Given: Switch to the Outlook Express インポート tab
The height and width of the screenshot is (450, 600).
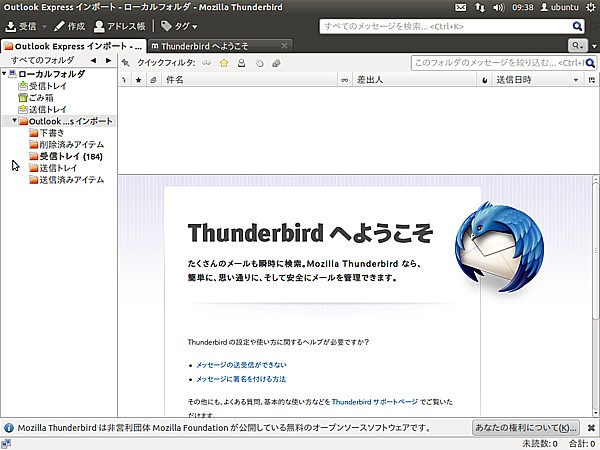Looking at the screenshot, I should click(x=73, y=46).
